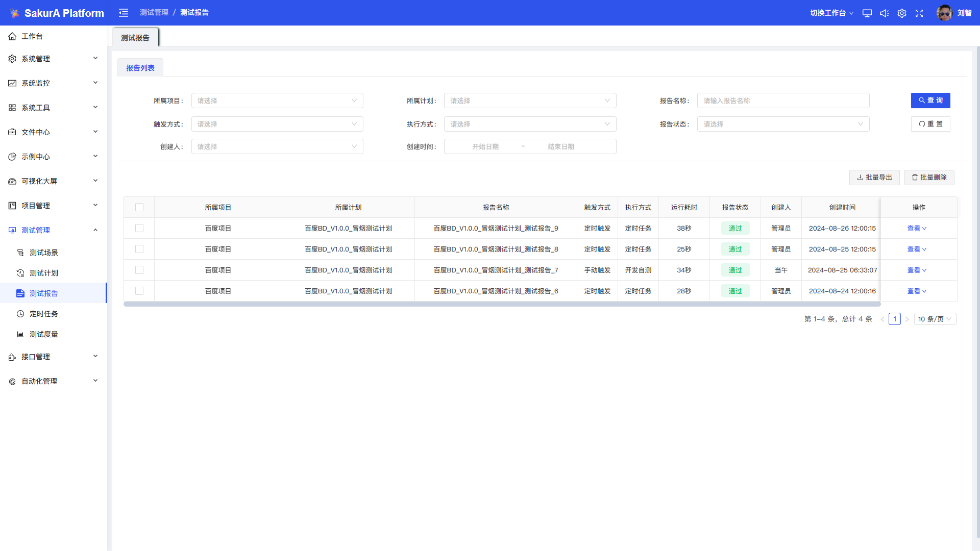Click user avatar picture
Image resolution: width=980 pixels, height=551 pixels.
[x=944, y=13]
